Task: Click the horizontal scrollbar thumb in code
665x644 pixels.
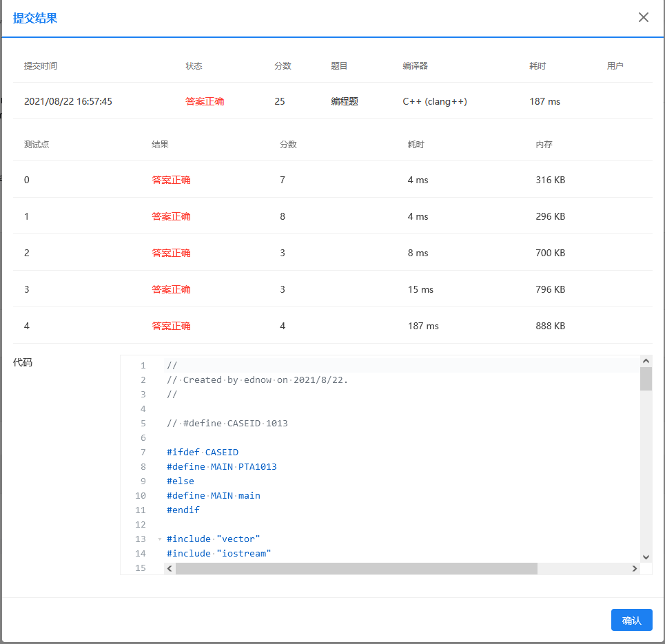Action: [x=356, y=568]
